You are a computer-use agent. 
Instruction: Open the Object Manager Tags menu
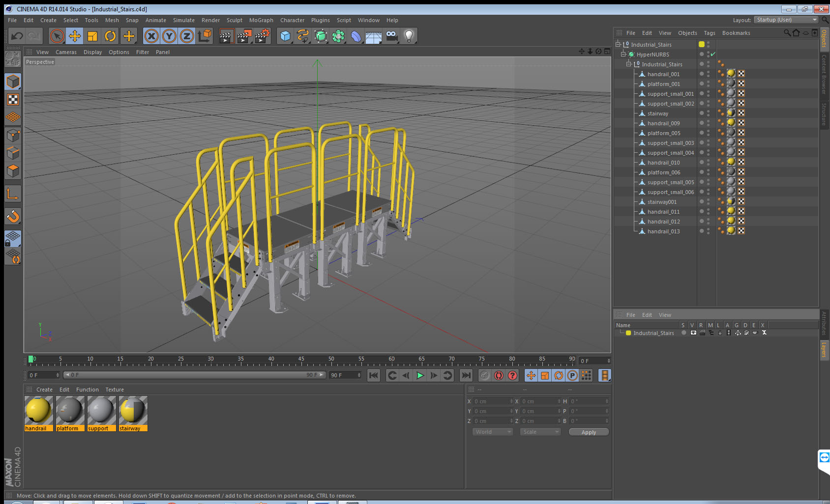(x=710, y=33)
